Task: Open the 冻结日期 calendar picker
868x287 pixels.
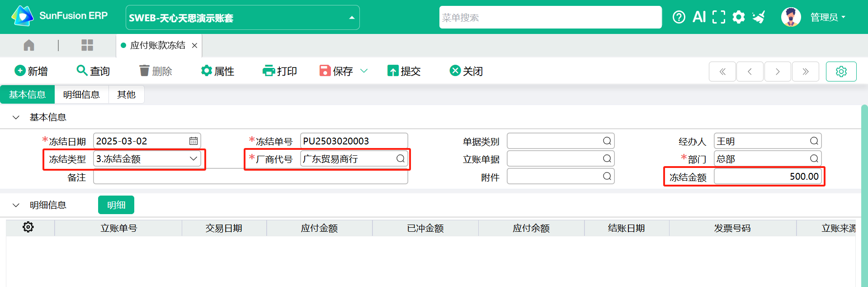Action: coord(193,141)
